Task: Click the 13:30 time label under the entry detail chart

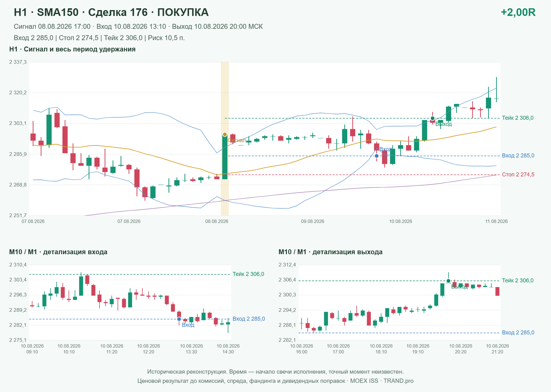Action: click(x=191, y=352)
